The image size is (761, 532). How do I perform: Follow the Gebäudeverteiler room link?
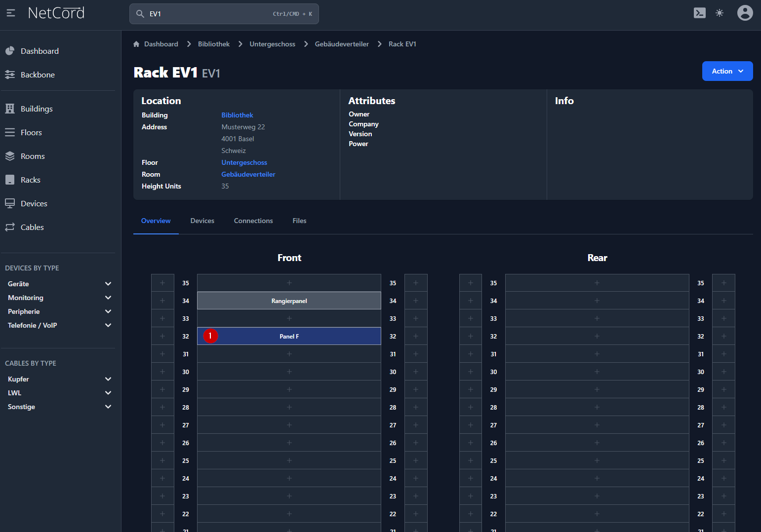pos(248,175)
